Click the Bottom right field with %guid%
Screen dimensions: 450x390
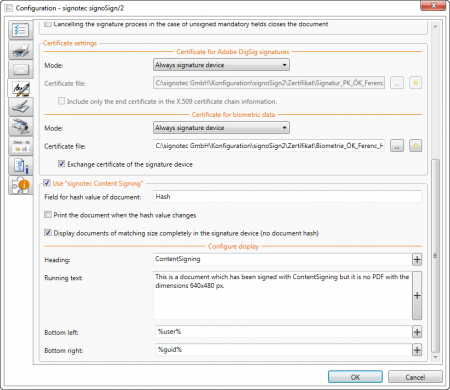pos(284,350)
